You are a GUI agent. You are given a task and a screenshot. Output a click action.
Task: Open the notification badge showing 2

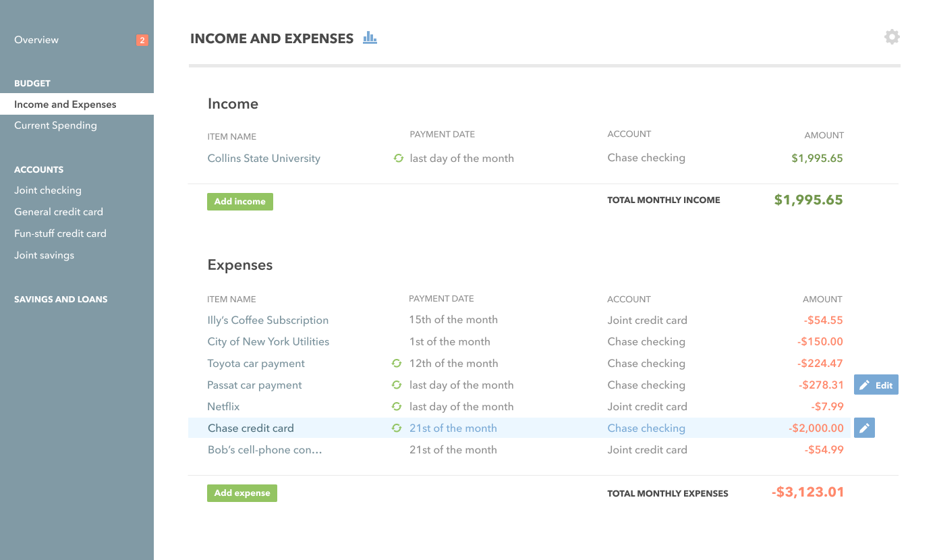(x=142, y=40)
